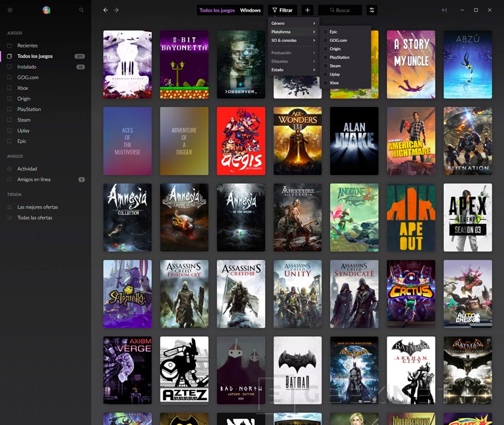504x425 pixels.
Task: Click the sidebar search magnifier icon
Action: click(81, 10)
